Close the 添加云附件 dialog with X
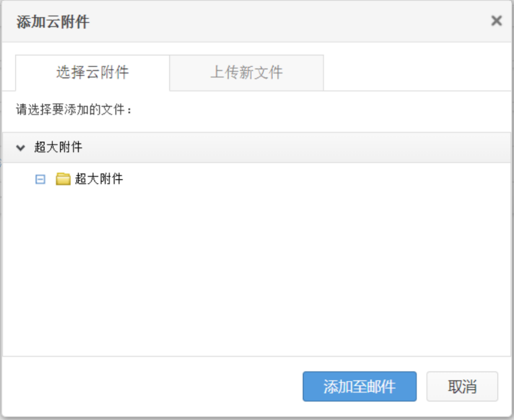Screen dimensions: 514x420 click(497, 21)
